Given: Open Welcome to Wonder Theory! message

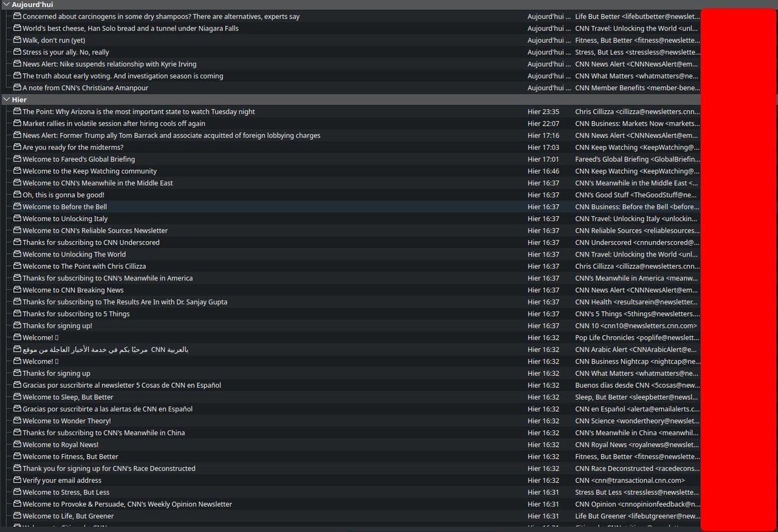Looking at the screenshot, I should point(67,421).
